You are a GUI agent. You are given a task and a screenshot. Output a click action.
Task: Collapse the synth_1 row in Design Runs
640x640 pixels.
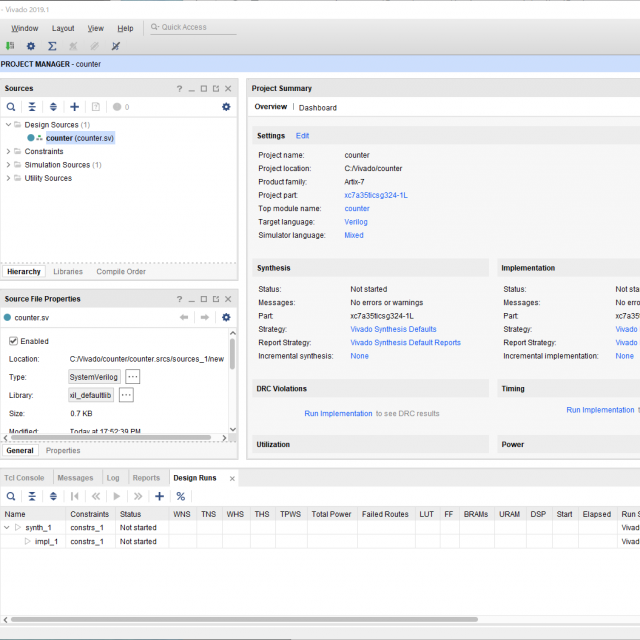(x=7, y=527)
